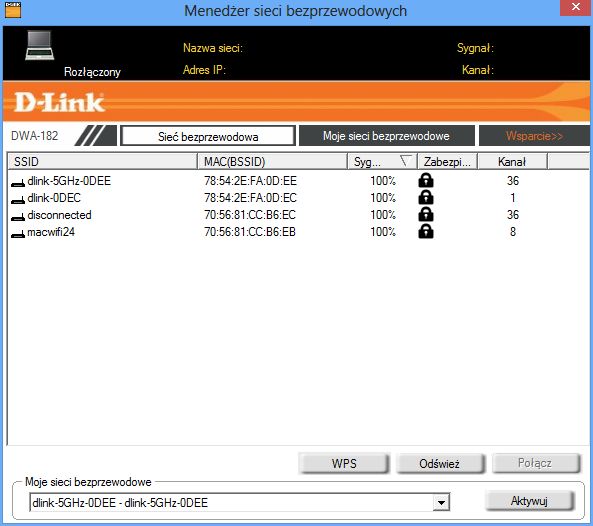593x526 pixels.
Task: Click the Aktywuj button
Action: coord(529,501)
